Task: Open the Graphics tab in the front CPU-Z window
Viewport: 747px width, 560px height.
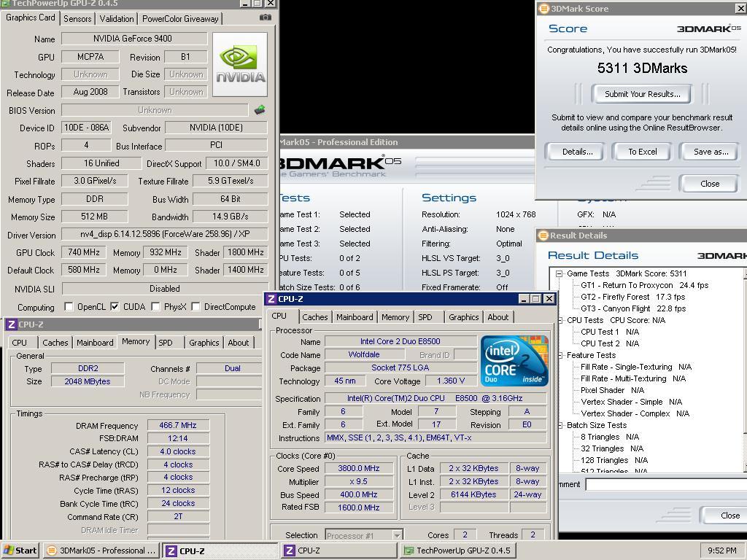Action: (x=463, y=317)
